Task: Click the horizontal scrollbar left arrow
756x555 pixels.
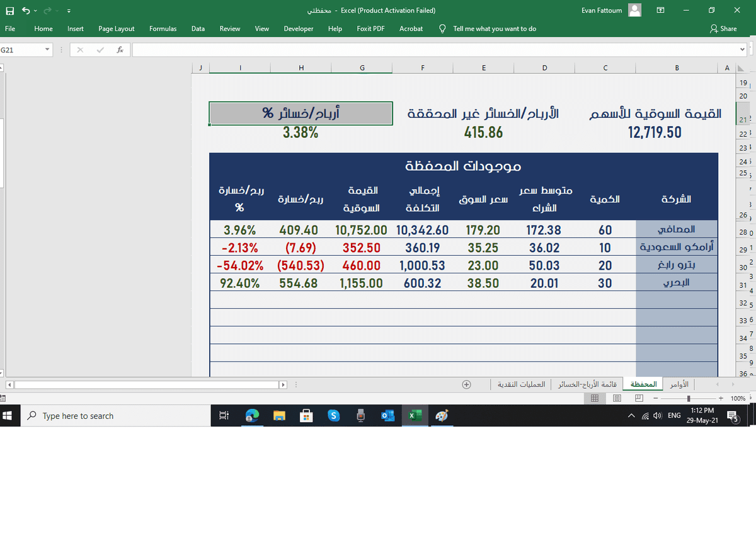Action: click(x=9, y=384)
